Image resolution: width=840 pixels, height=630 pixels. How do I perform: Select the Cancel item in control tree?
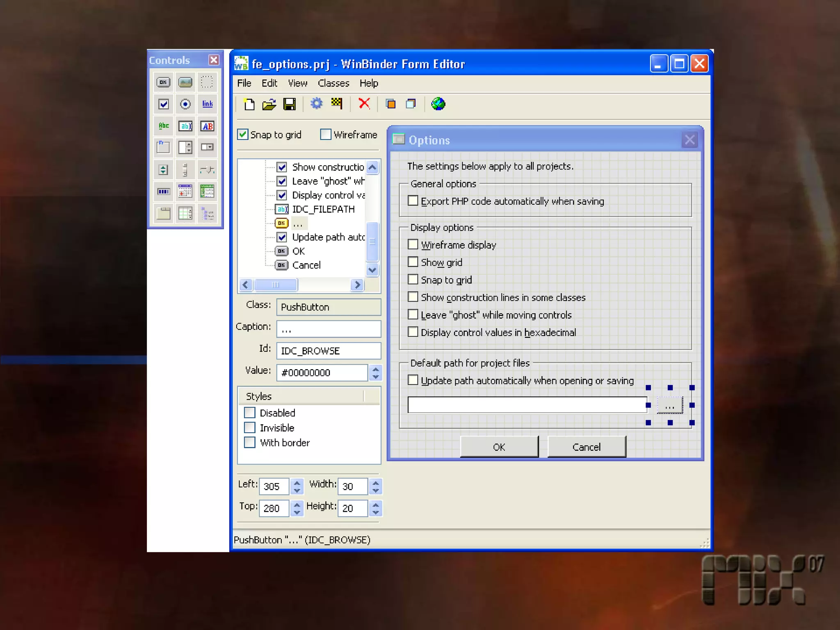pyautogui.click(x=306, y=265)
